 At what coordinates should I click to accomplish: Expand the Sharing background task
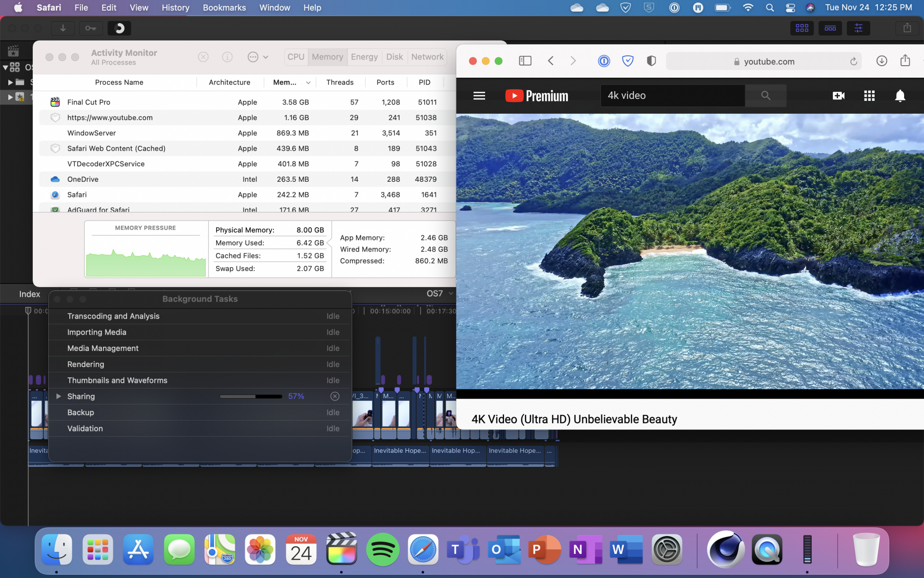[x=58, y=396]
